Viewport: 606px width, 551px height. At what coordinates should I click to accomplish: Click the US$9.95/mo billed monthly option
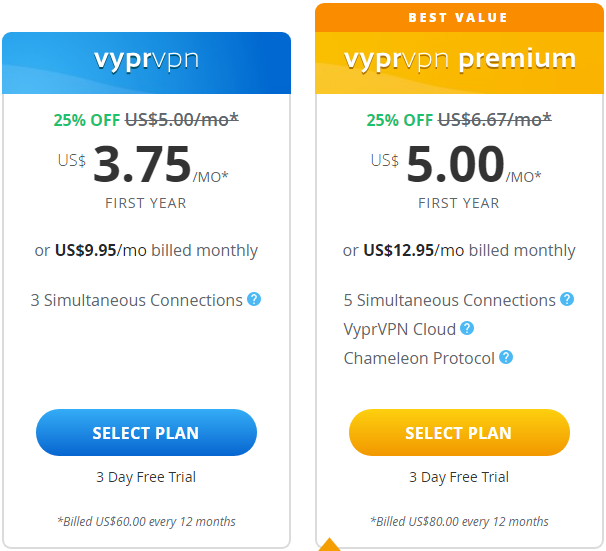pyautogui.click(x=146, y=250)
